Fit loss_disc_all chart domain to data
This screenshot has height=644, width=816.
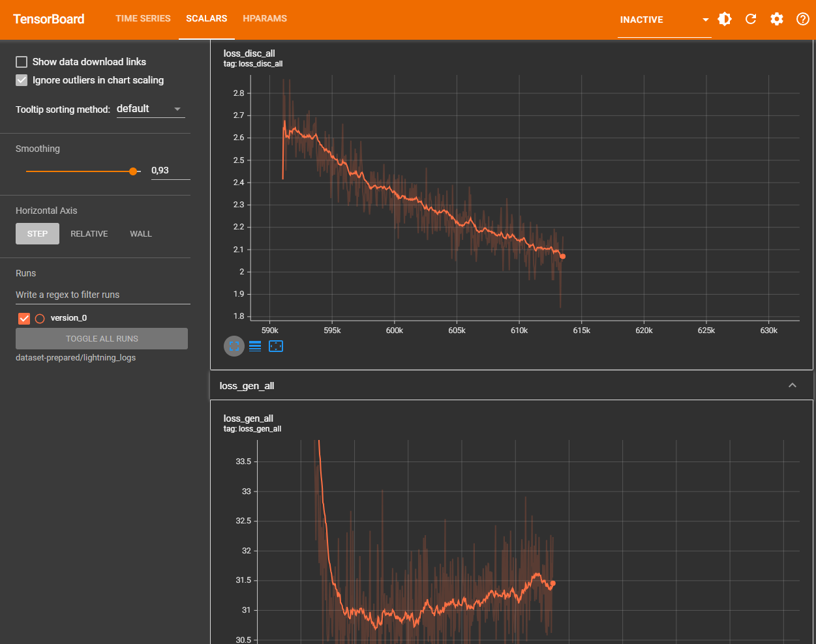click(x=276, y=346)
